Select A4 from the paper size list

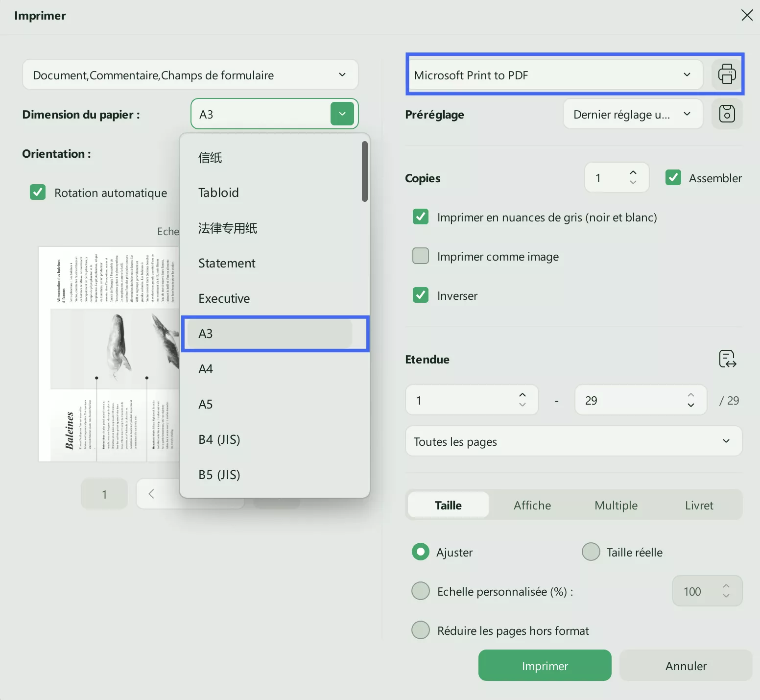coord(206,369)
